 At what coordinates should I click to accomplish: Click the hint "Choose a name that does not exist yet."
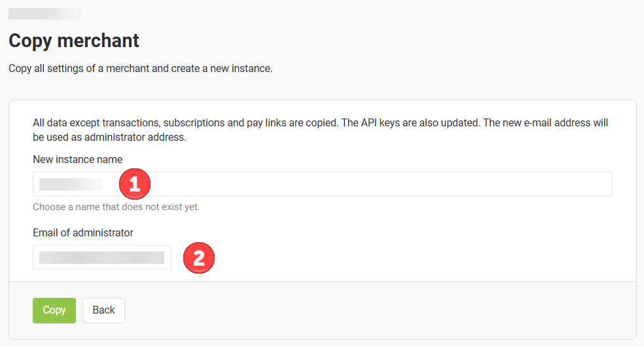click(116, 207)
